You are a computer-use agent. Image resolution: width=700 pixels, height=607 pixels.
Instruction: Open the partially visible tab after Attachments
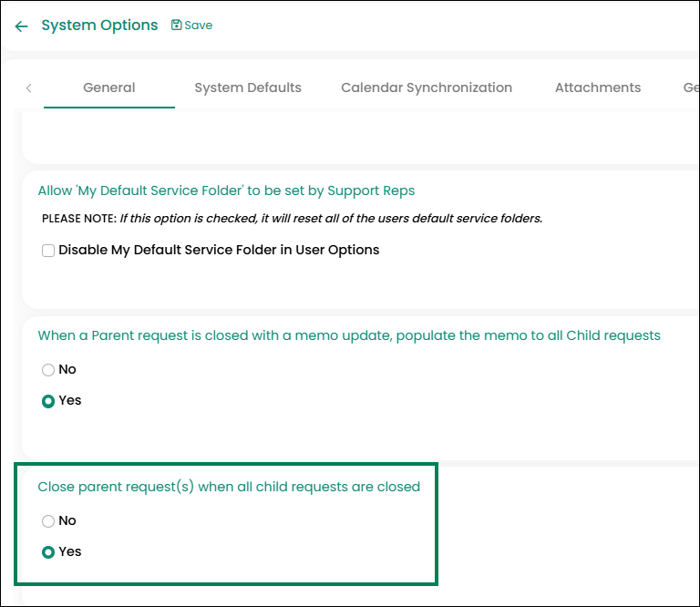click(x=690, y=88)
